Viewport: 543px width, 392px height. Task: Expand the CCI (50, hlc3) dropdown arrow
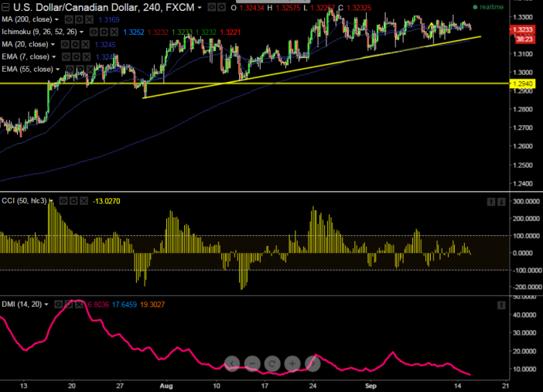[51, 201]
